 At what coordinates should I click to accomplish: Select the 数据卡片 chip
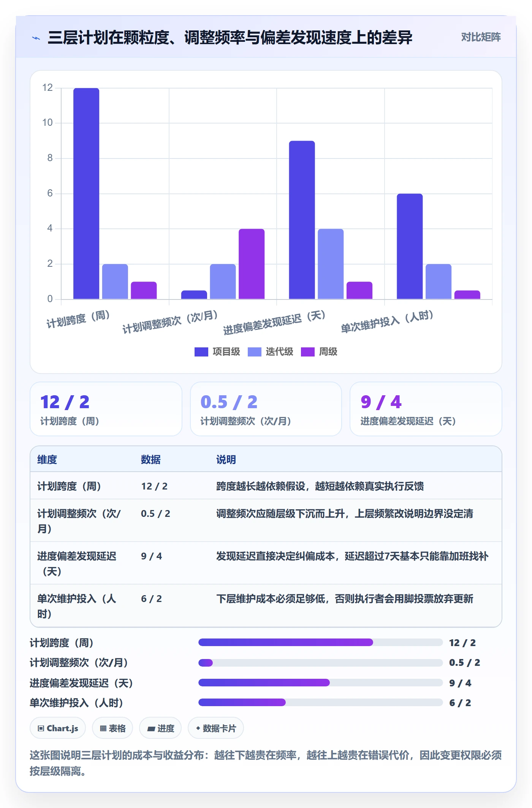pyautogui.click(x=215, y=728)
